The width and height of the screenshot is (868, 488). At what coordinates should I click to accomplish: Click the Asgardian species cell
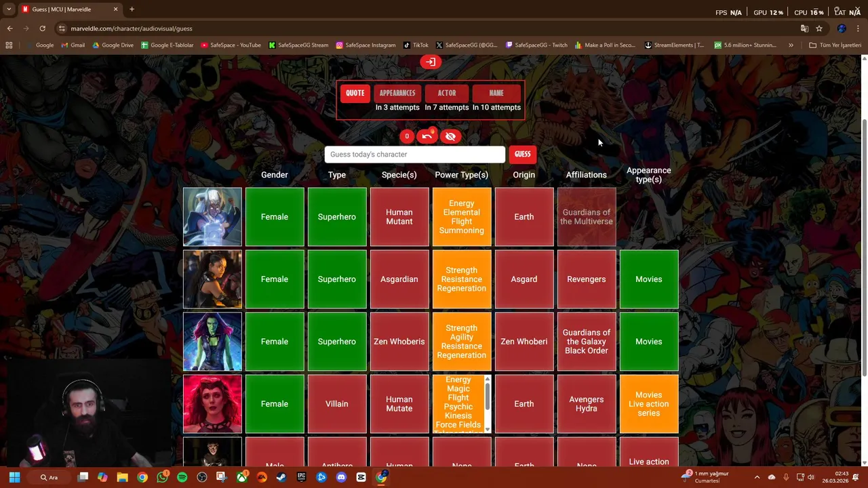[399, 279]
